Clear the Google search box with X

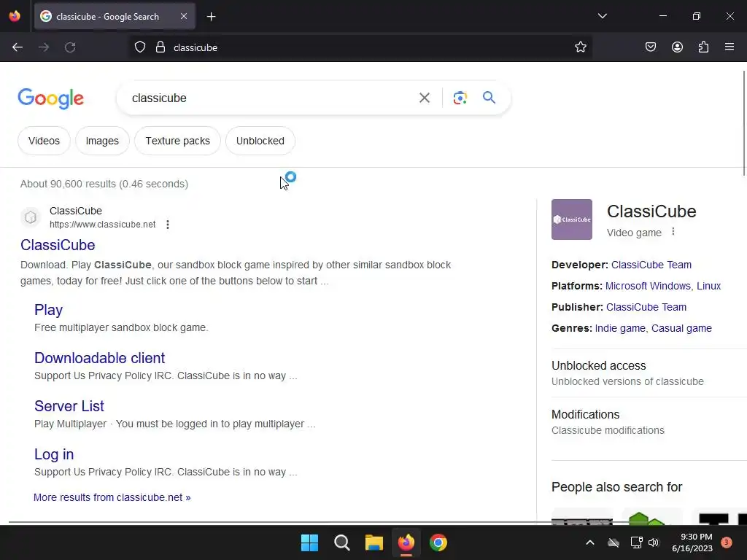[425, 98]
